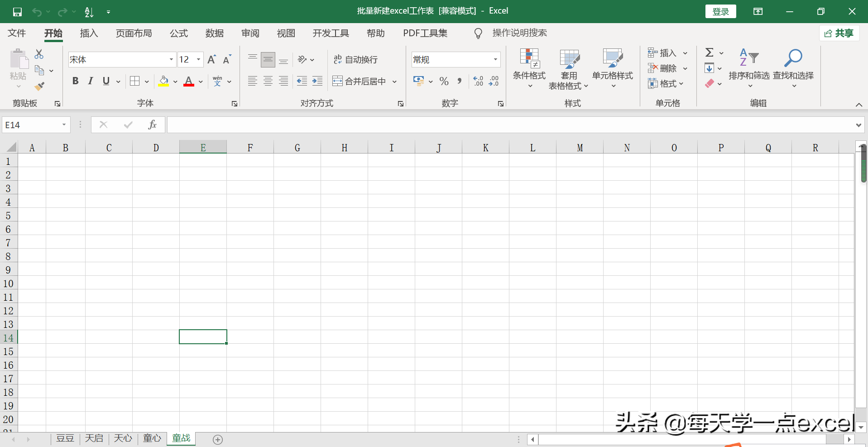Click the Decrease Indent icon
This screenshot has width=868, height=447.
pyautogui.click(x=302, y=81)
